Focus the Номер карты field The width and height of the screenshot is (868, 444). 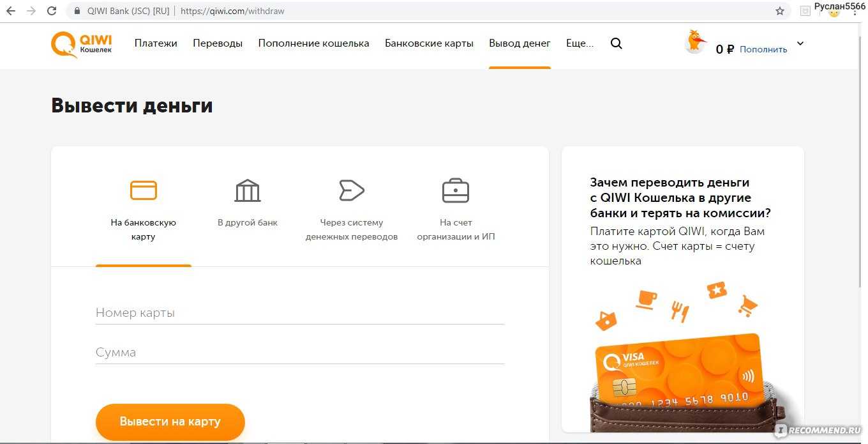click(300, 313)
